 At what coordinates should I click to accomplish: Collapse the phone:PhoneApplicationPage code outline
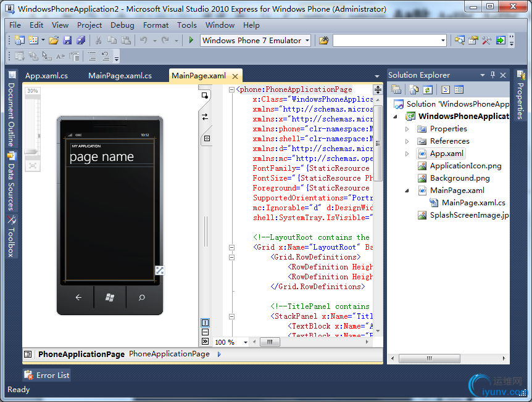tap(231, 90)
